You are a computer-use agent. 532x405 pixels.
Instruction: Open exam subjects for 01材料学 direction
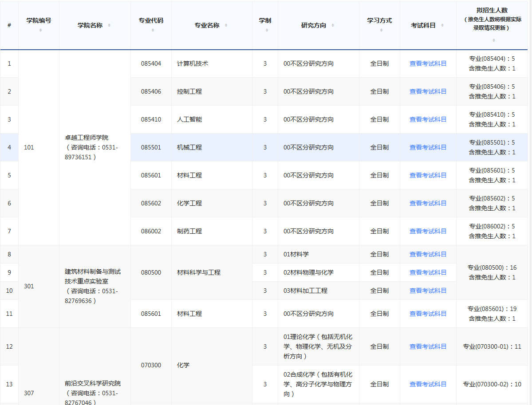pos(428,254)
